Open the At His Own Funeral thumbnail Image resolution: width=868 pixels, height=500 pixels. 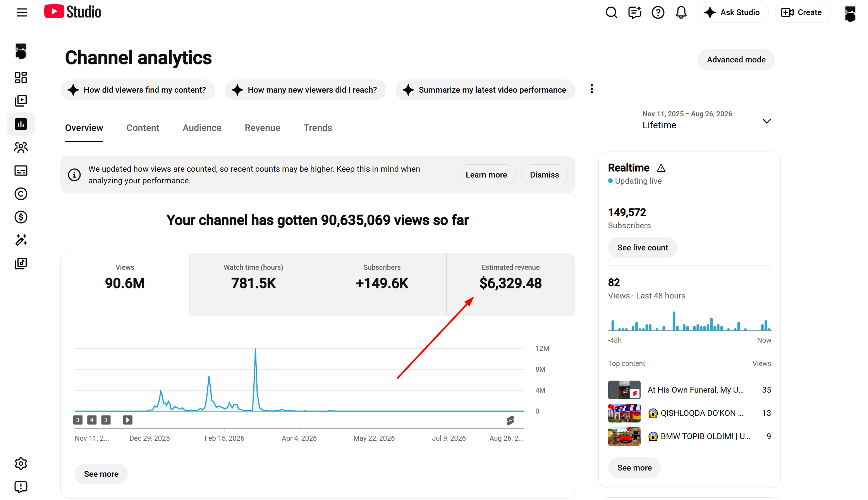[624, 390]
